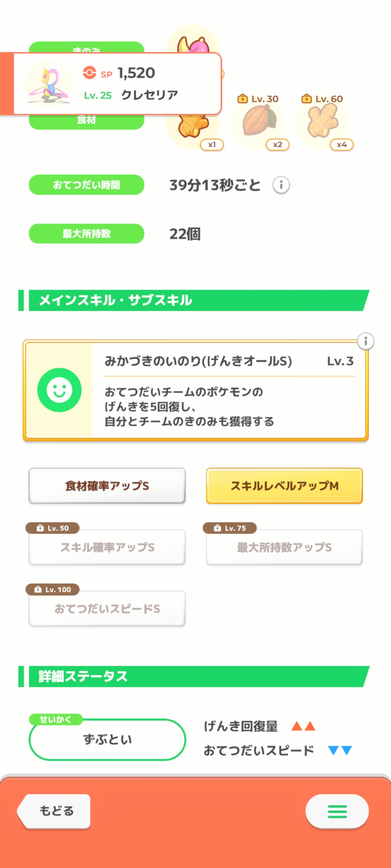Image resolution: width=391 pixels, height=868 pixels.
Task: Tap the 食材確率アップS sub skill
Action: point(107,486)
